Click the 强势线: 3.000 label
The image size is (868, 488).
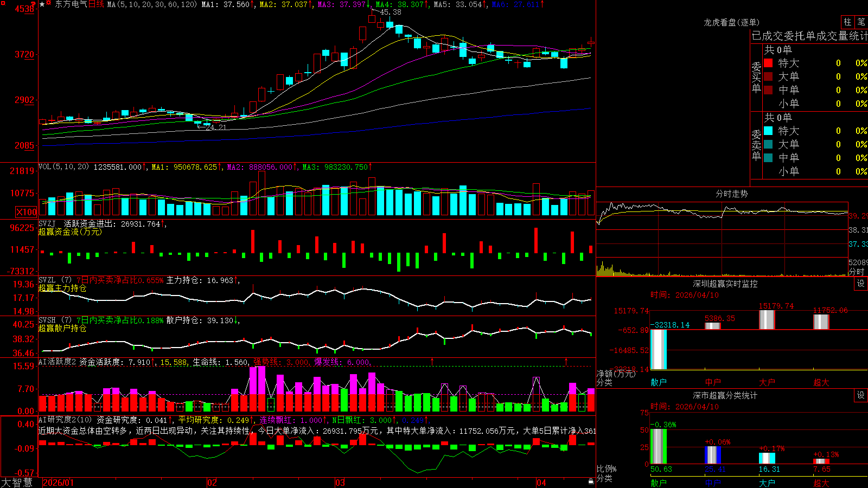(x=282, y=362)
